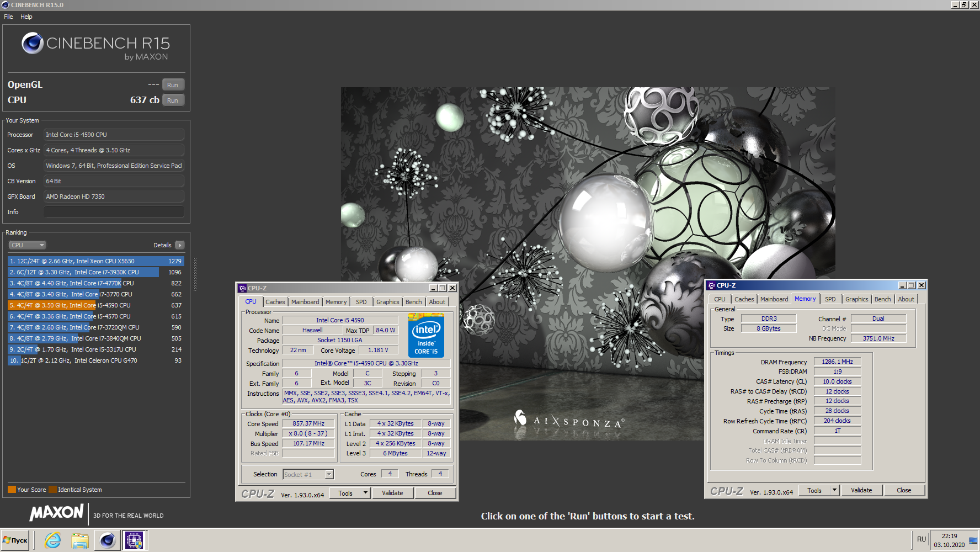Click Tools button in right CPU-Z window
Image resolution: width=980 pixels, height=552 pixels.
(x=814, y=490)
